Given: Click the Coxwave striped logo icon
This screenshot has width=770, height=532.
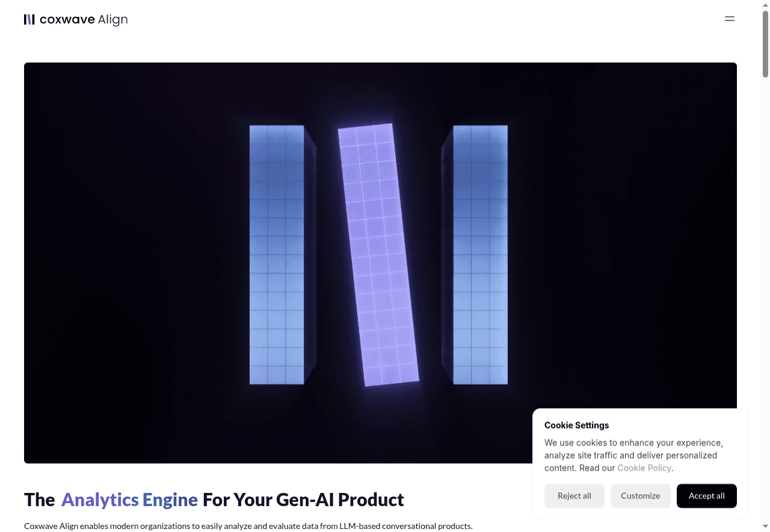Looking at the screenshot, I should (29, 19).
